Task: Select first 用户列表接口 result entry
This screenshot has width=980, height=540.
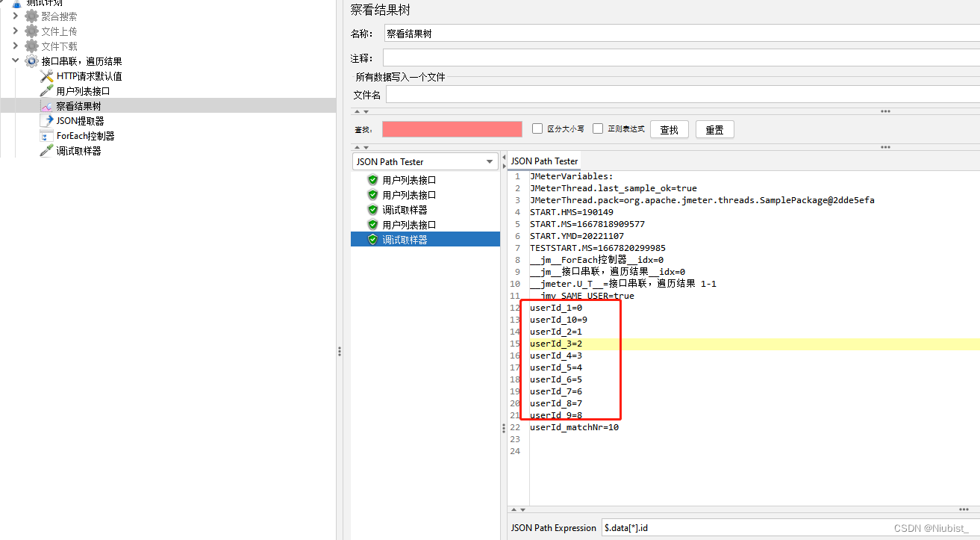Action: click(409, 180)
